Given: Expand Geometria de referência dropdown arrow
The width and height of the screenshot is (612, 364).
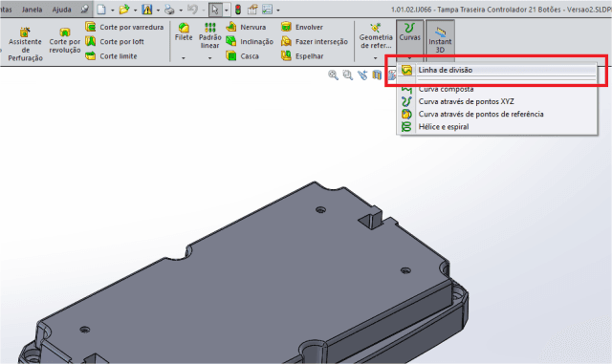Looking at the screenshot, I should [375, 58].
